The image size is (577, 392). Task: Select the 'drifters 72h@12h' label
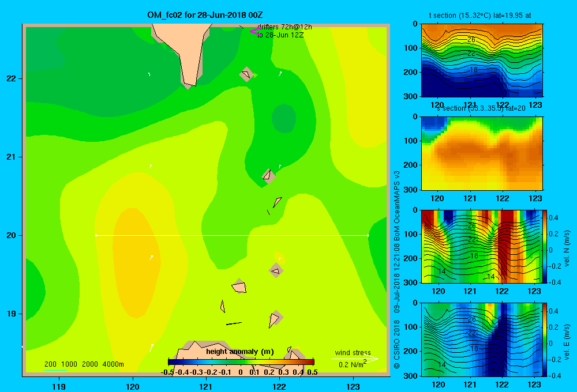(284, 27)
